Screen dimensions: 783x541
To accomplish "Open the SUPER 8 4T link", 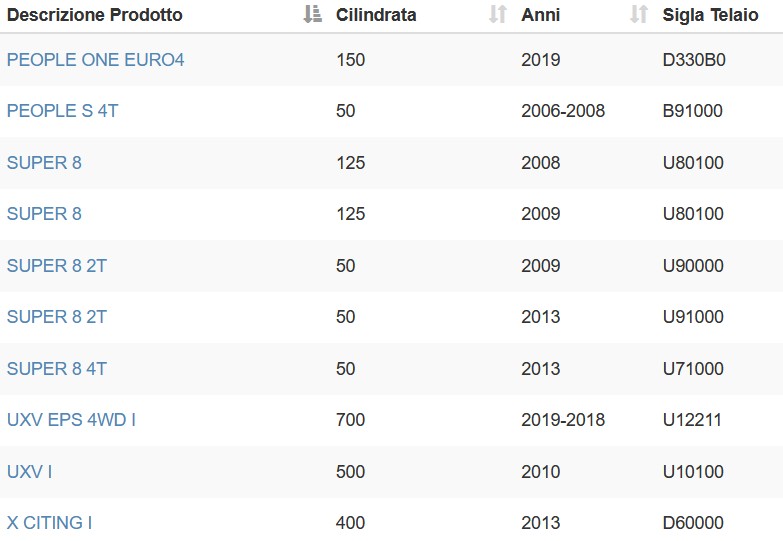I will pyautogui.click(x=56, y=369).
